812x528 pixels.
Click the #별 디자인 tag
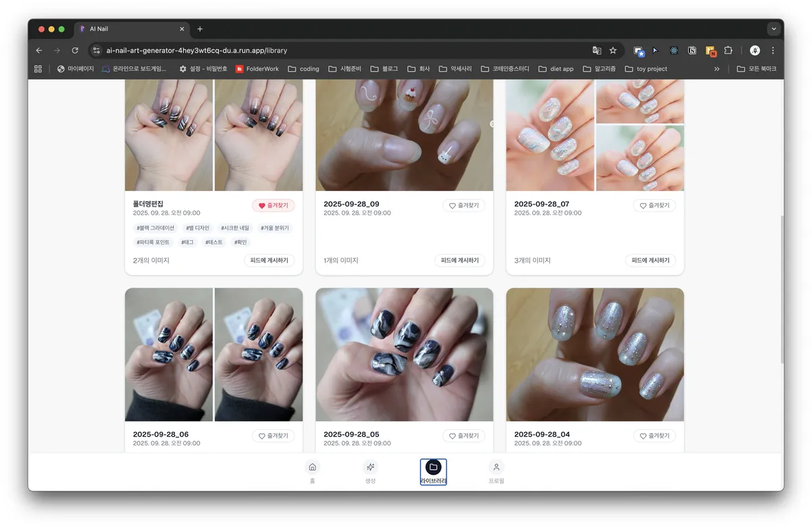[x=198, y=228]
